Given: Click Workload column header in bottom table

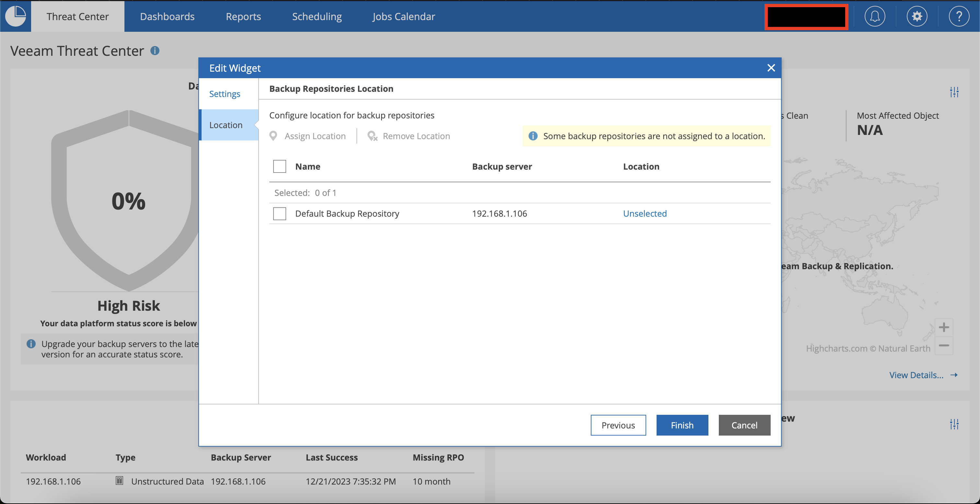Looking at the screenshot, I should point(46,457).
